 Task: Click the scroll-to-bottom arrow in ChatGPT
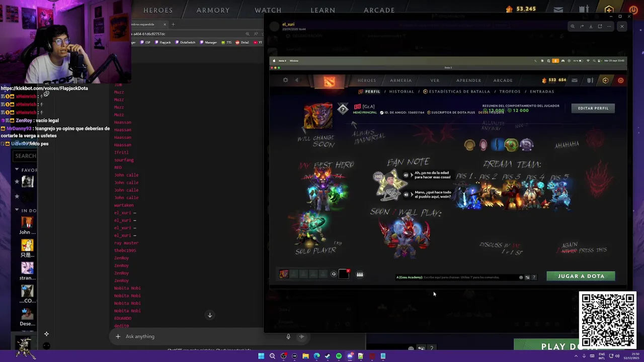(210, 315)
